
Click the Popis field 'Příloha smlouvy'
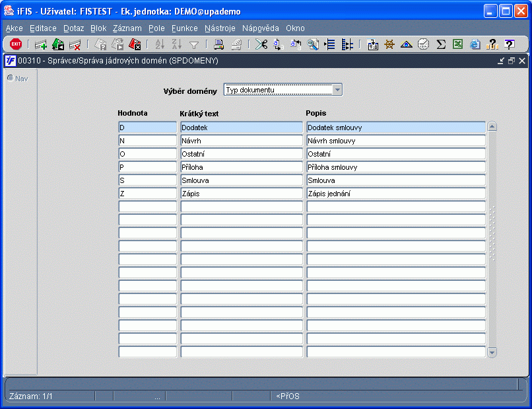coord(396,167)
